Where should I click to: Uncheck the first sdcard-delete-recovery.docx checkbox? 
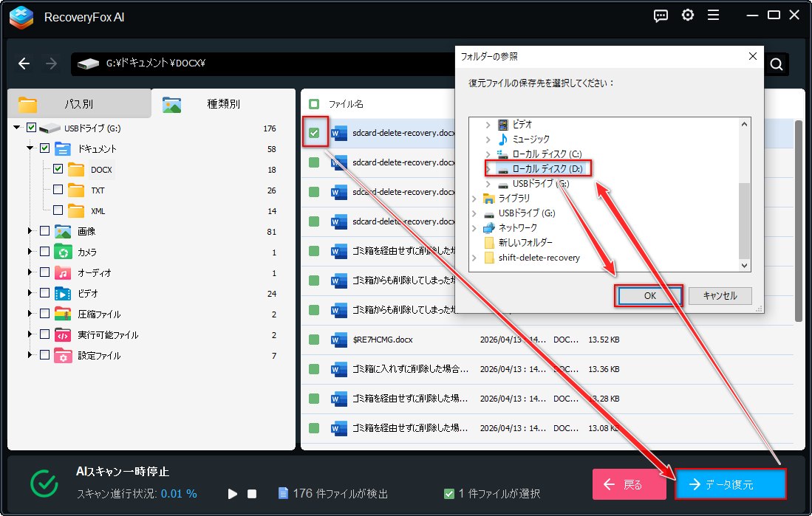[315, 133]
